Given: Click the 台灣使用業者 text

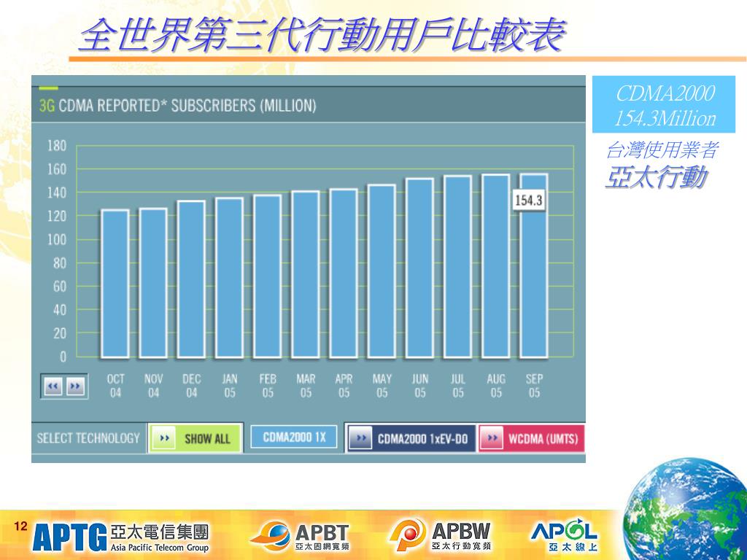Looking at the screenshot, I should 661,150.
